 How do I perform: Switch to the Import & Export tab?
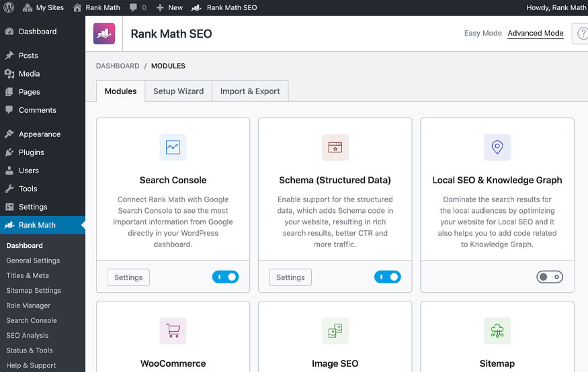click(250, 91)
